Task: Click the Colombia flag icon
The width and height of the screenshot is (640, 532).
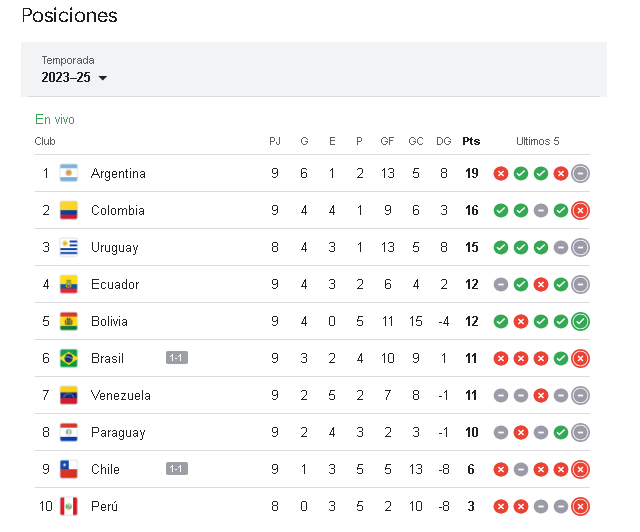Action: [69, 210]
